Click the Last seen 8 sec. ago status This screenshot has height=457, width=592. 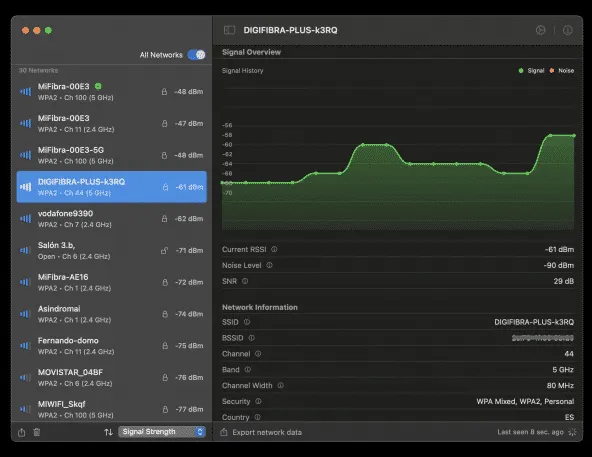[530, 432]
